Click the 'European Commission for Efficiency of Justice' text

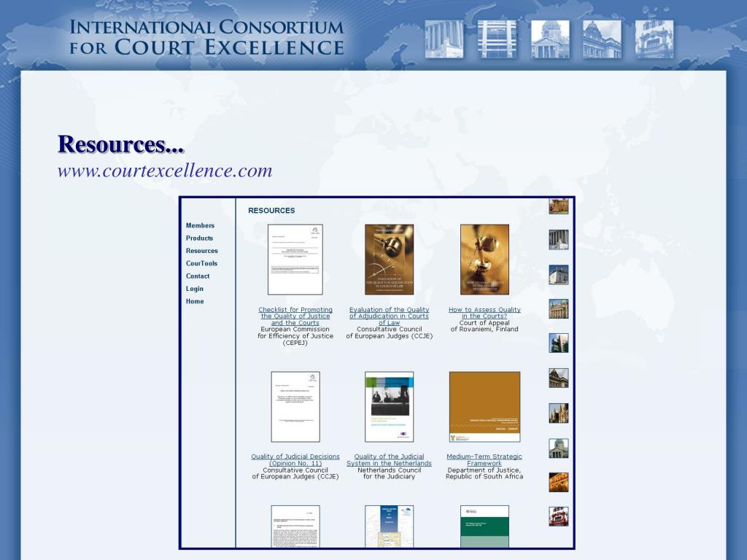pyautogui.click(x=295, y=332)
